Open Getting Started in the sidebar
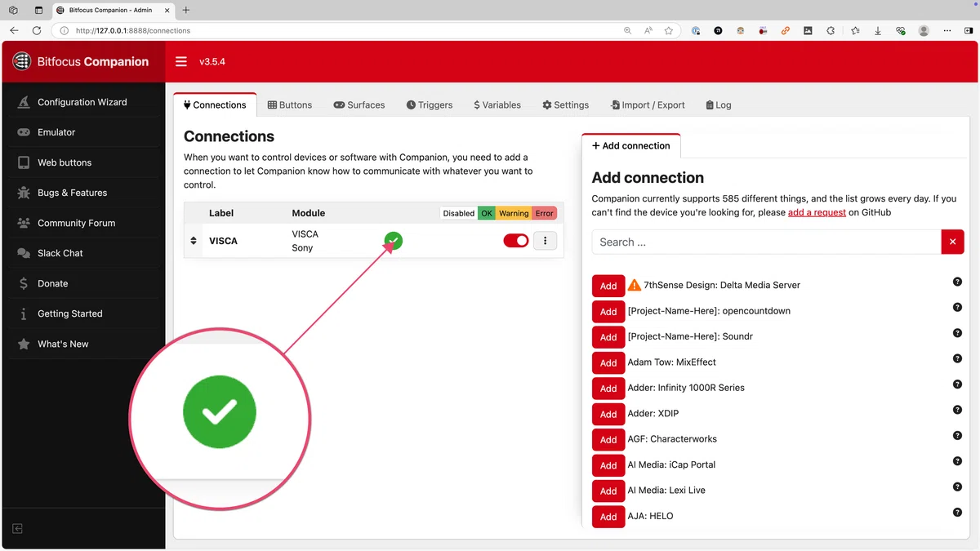 click(82, 313)
